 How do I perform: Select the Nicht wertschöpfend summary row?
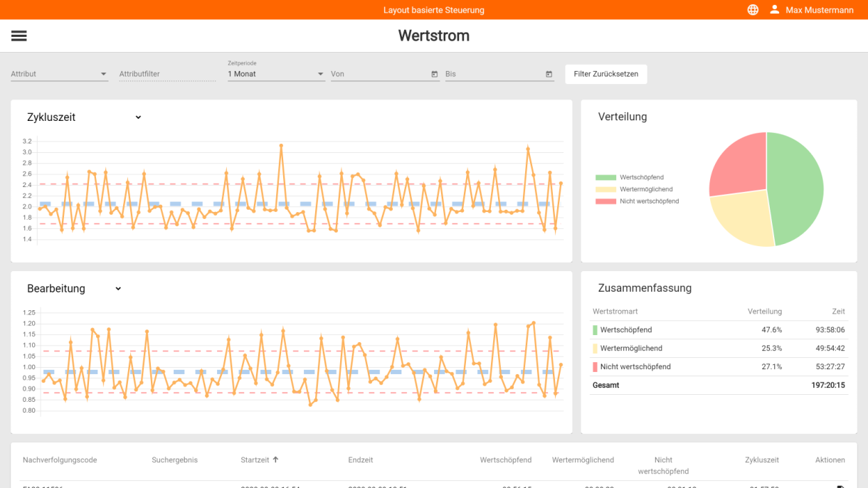[719, 367]
